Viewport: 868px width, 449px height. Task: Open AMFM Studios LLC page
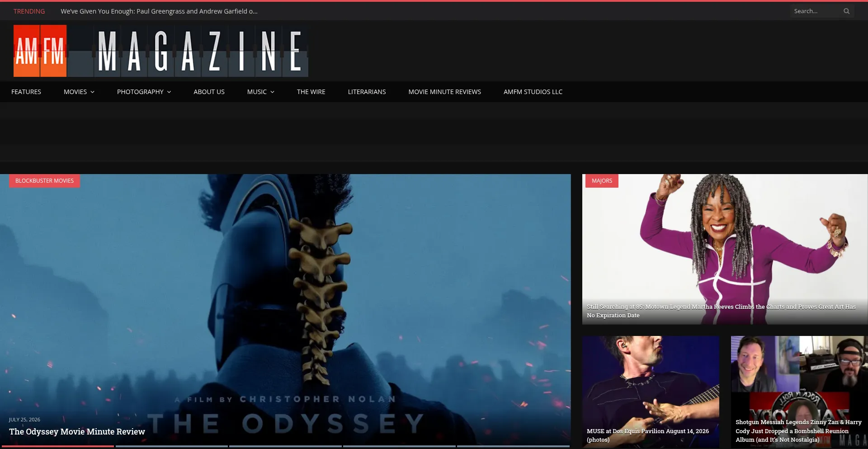click(x=533, y=92)
